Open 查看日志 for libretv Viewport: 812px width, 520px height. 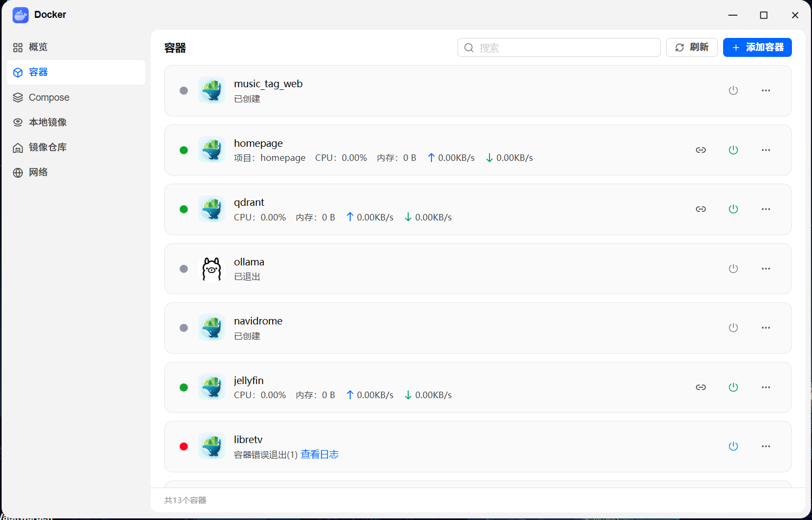320,454
